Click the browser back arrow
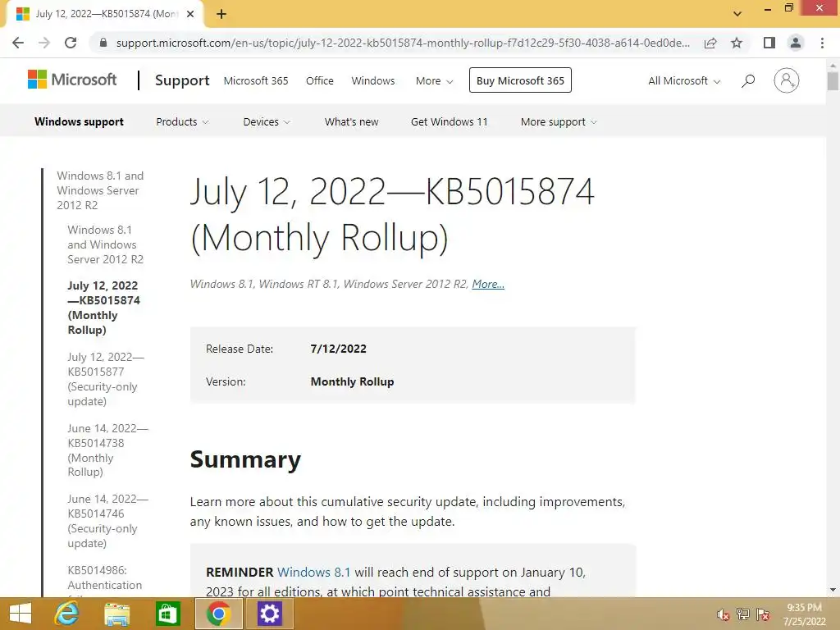 (x=18, y=43)
